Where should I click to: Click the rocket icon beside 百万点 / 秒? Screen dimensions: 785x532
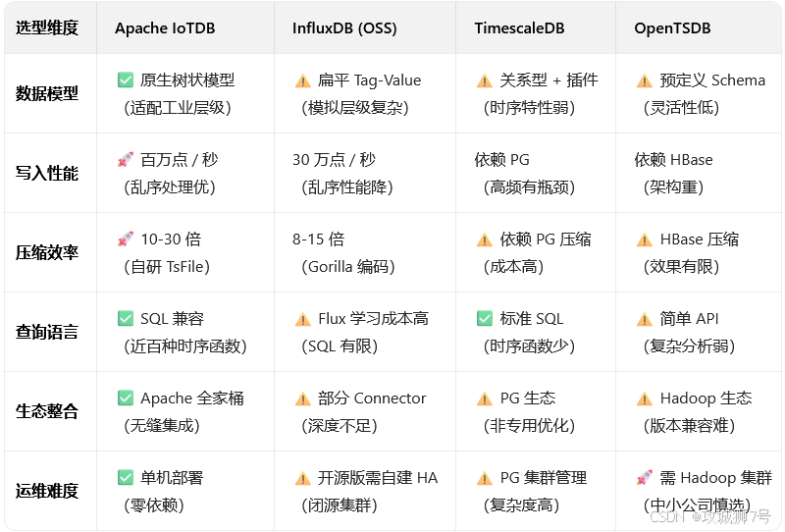pyautogui.click(x=126, y=159)
